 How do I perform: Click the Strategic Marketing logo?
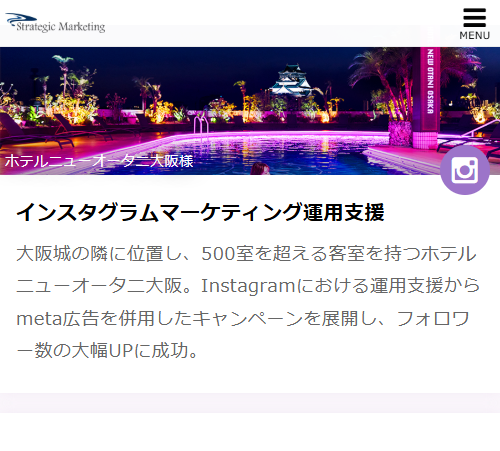click(x=55, y=23)
